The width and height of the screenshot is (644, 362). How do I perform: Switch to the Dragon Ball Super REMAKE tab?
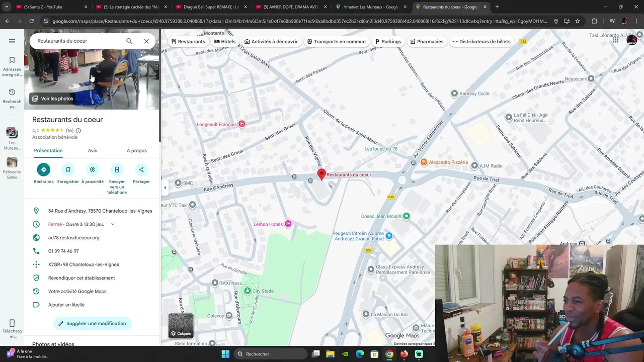(211, 7)
